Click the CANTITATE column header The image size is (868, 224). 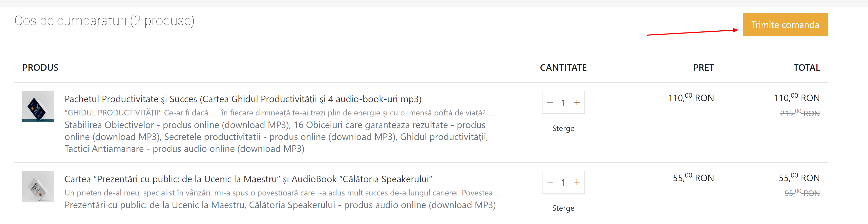(x=563, y=68)
